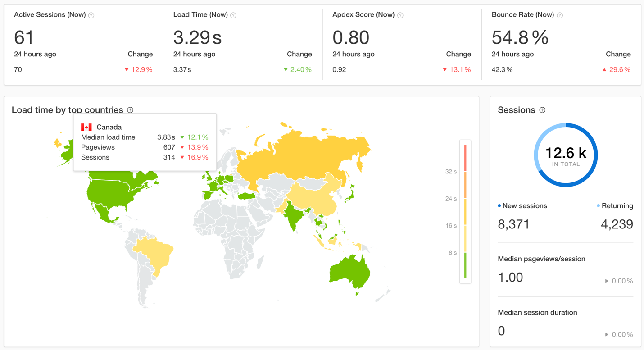Click help icon beside Load Time (Now)
This screenshot has height=351, width=644.
click(233, 15)
